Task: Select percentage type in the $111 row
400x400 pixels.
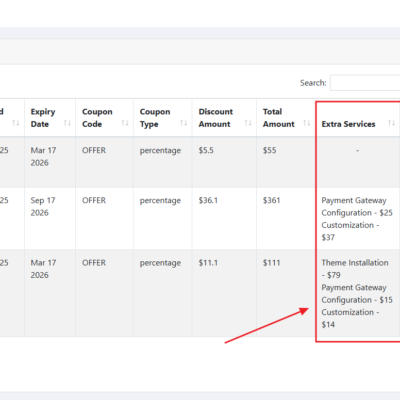Action: coord(160,263)
